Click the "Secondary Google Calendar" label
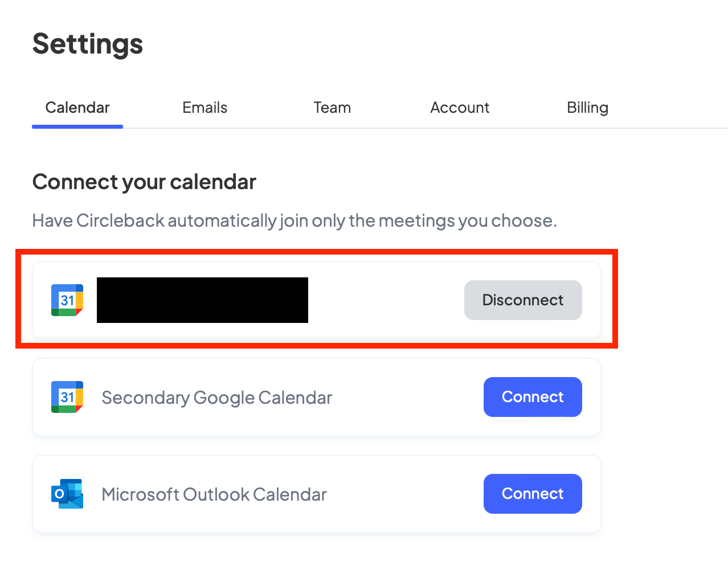 [216, 398]
